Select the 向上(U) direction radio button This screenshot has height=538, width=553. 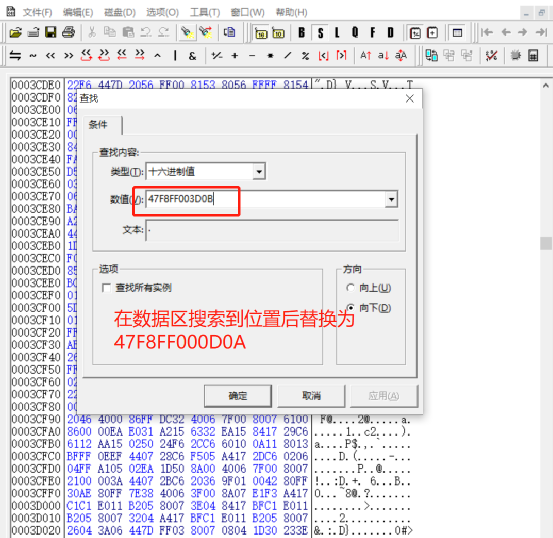(x=350, y=288)
